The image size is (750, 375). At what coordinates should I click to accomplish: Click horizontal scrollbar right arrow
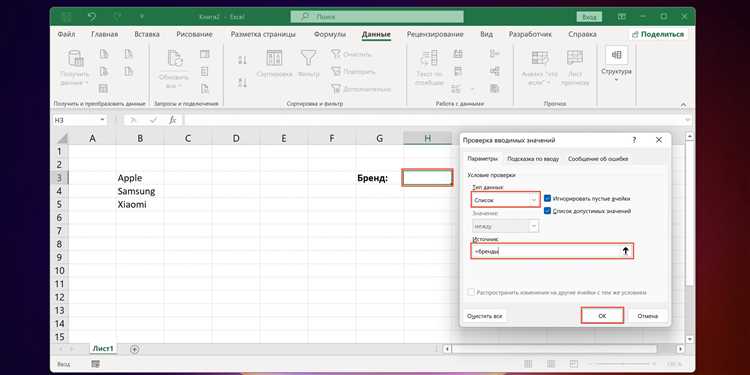[x=681, y=349]
